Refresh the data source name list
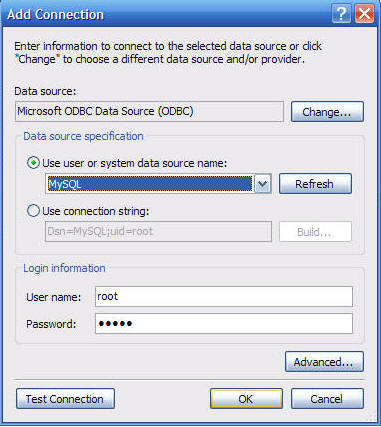The height and width of the screenshot is (427, 381). (x=315, y=184)
